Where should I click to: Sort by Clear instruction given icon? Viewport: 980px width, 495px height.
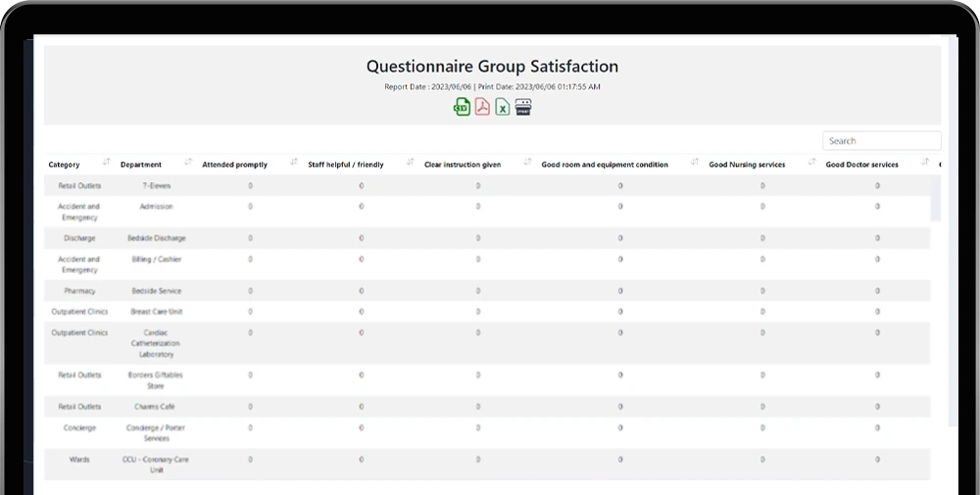(x=527, y=163)
